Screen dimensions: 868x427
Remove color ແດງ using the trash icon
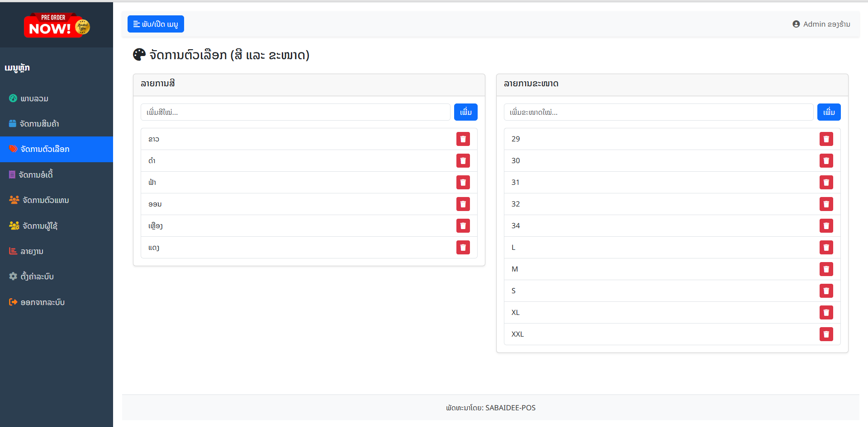[463, 248]
